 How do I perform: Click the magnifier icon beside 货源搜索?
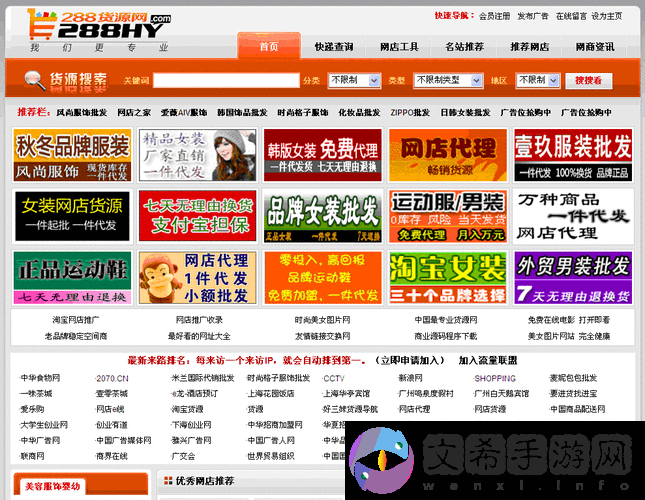tap(35, 80)
